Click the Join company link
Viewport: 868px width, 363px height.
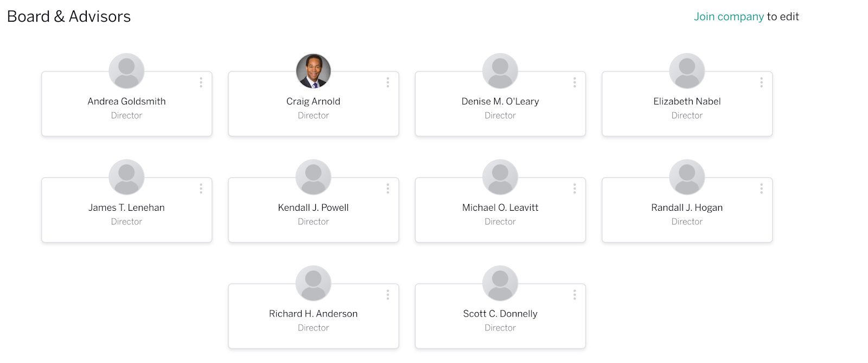[x=729, y=17]
